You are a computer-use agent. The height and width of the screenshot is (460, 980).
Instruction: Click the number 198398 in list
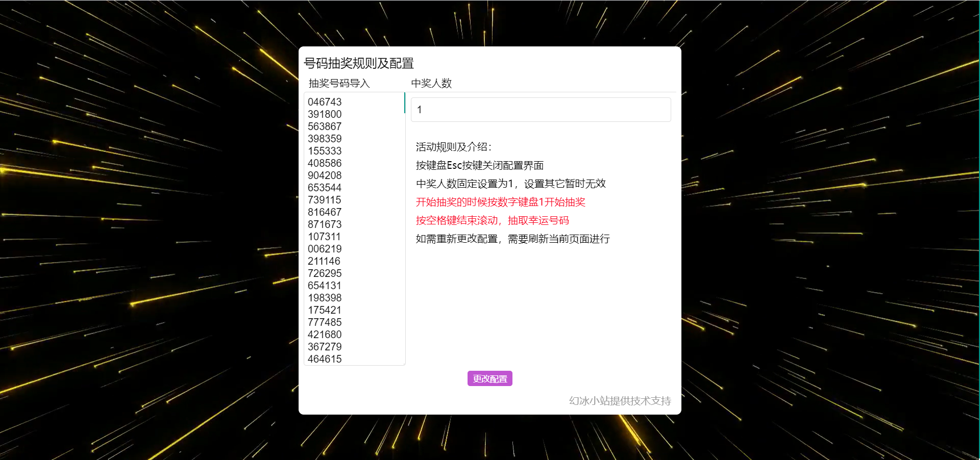click(325, 298)
